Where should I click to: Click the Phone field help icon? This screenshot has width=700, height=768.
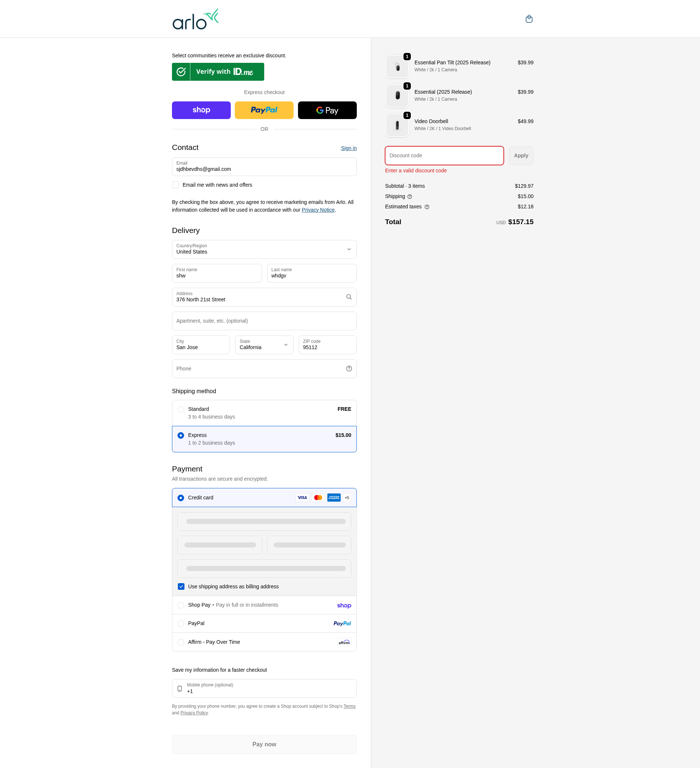tap(348, 368)
